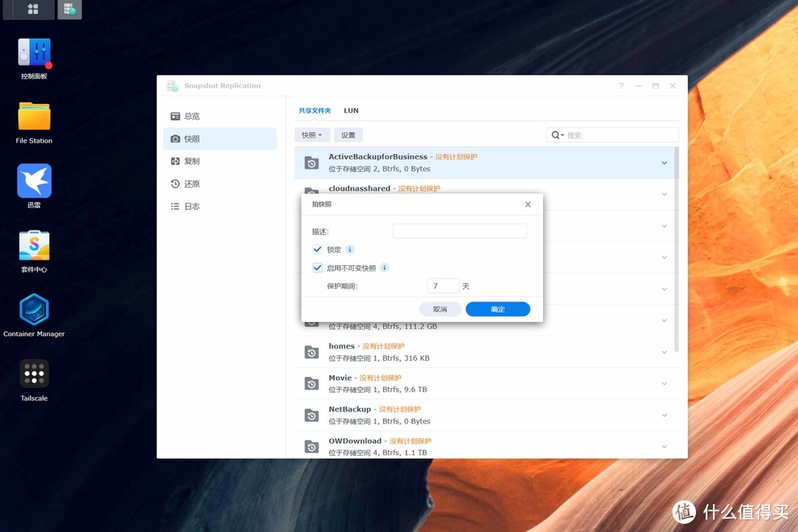Click the 描述 description text field
The image size is (798, 532).
[460, 231]
